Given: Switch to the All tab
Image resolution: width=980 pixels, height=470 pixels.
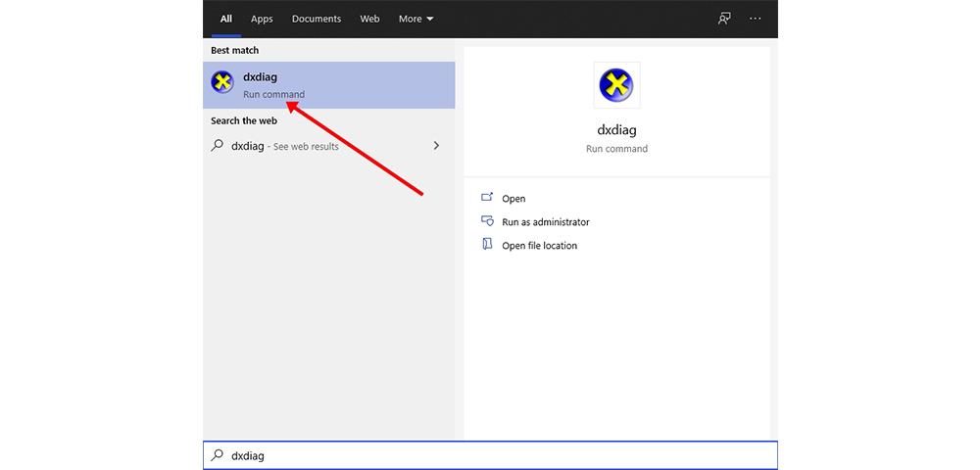Looking at the screenshot, I should coord(226,19).
